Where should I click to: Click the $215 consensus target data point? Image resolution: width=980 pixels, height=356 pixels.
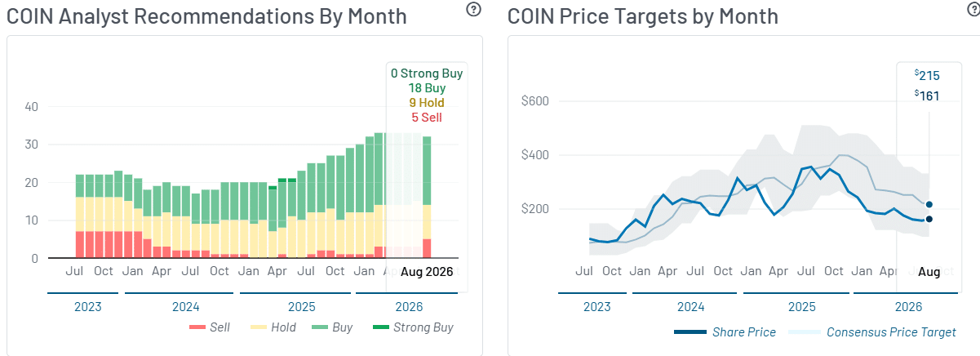pyautogui.click(x=929, y=204)
